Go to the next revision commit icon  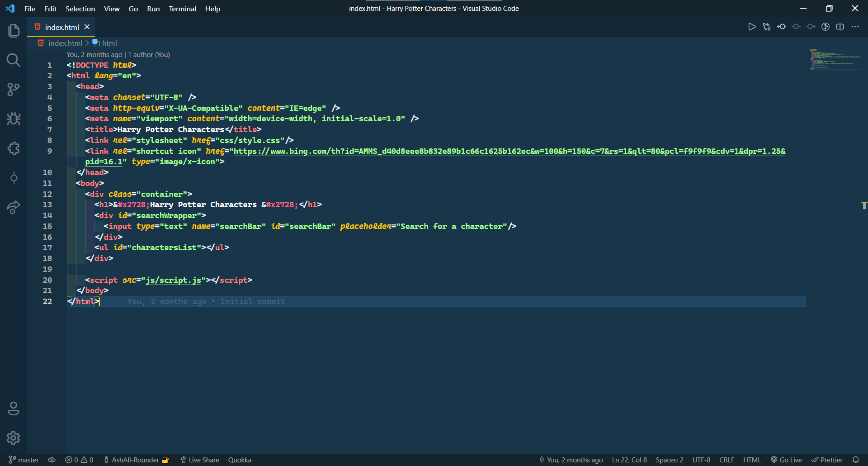coord(811,27)
